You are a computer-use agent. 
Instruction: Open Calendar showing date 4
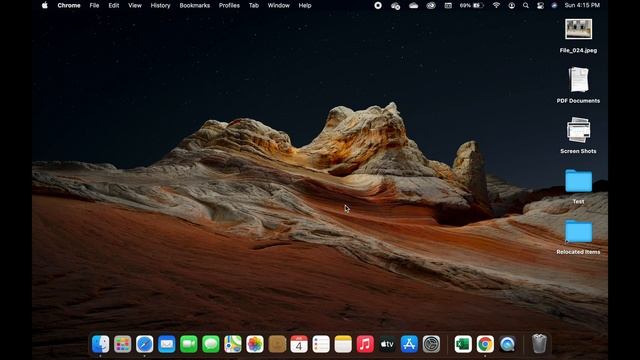point(299,344)
